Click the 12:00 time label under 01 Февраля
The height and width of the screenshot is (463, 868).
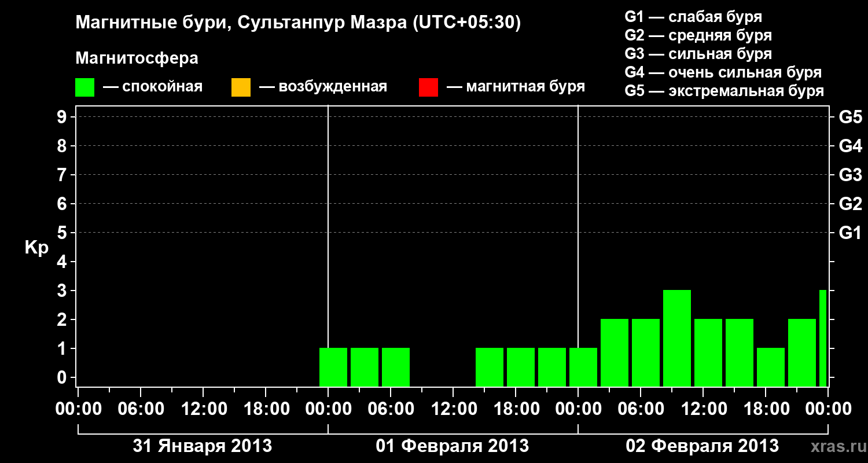coord(454,409)
